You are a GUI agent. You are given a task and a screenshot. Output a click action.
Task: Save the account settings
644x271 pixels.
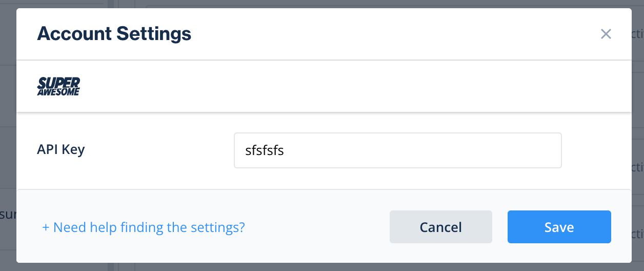[x=559, y=227]
